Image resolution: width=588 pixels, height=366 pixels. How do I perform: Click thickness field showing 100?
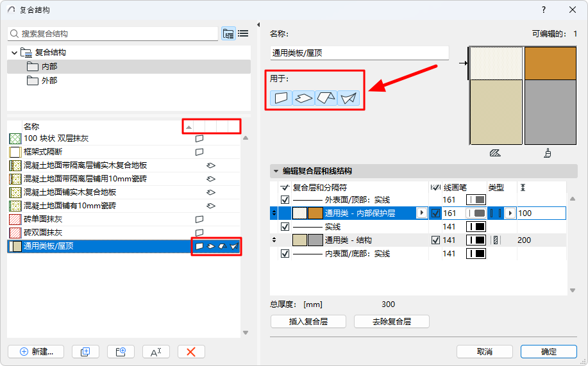click(x=541, y=213)
